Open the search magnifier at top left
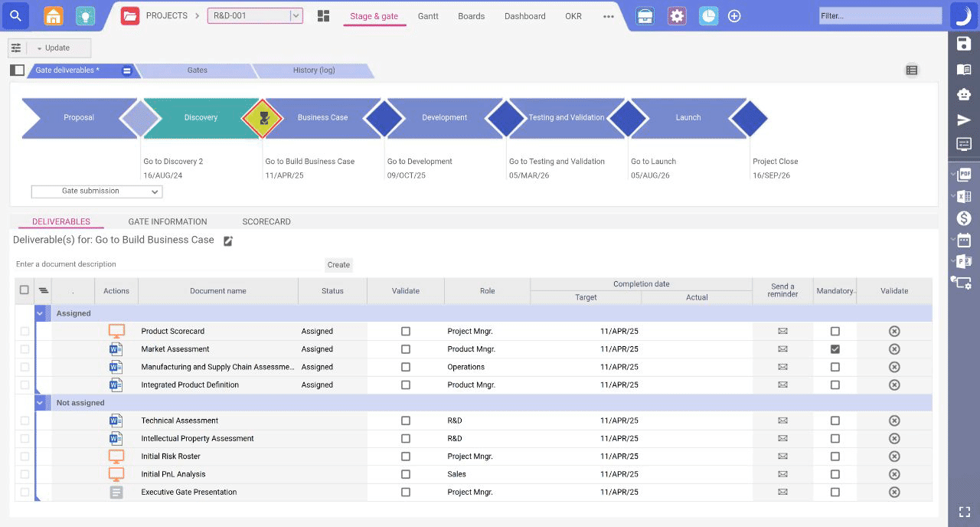980x527 pixels. point(15,15)
